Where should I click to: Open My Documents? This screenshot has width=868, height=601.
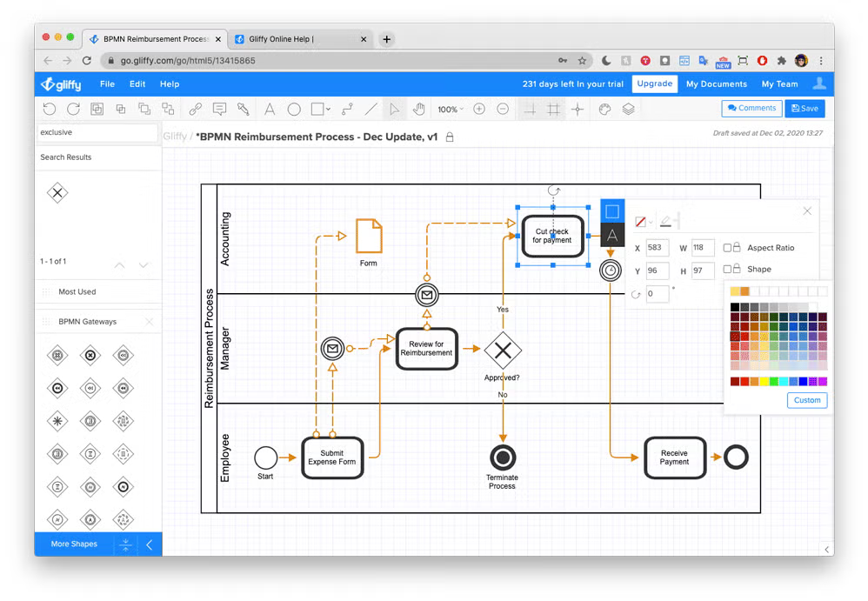717,84
